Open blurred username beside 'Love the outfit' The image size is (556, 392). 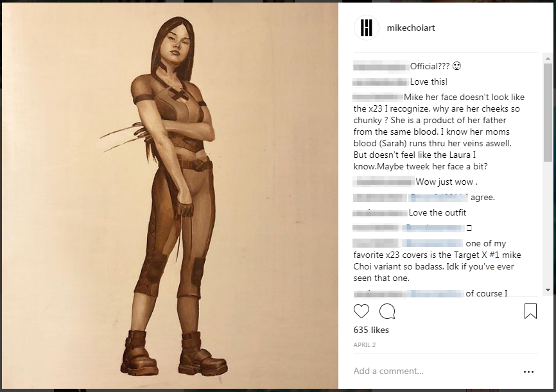tap(380, 213)
